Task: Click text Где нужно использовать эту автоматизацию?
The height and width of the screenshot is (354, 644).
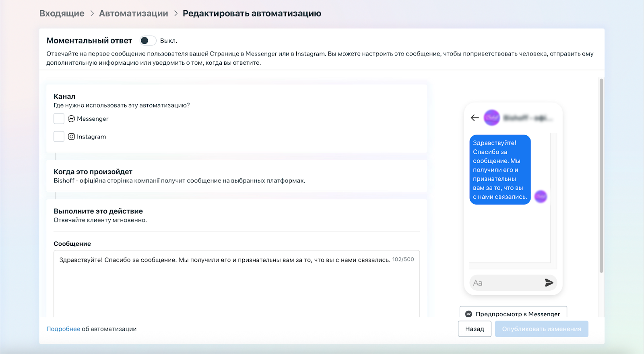Action: tap(122, 105)
